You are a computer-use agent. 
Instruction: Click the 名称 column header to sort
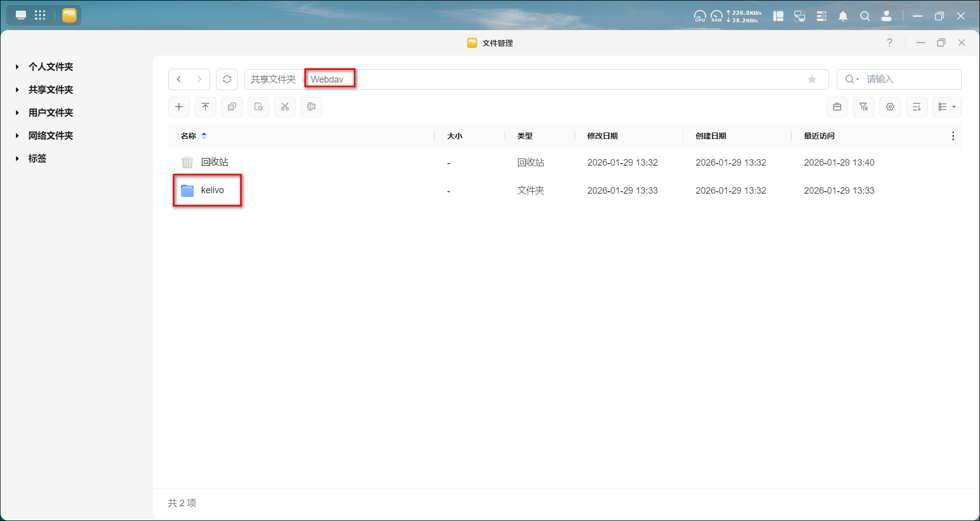click(189, 136)
